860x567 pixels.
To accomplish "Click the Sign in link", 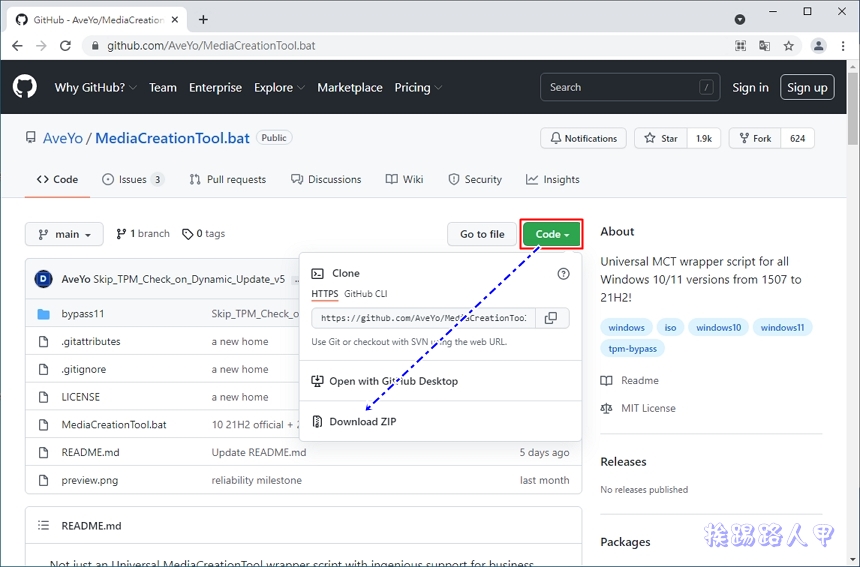I will click(x=750, y=87).
